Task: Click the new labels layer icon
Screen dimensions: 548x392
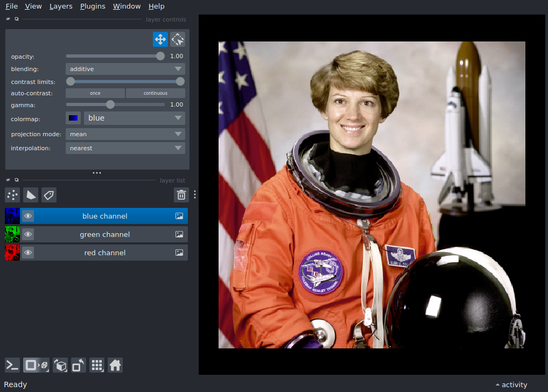Action: coord(49,195)
